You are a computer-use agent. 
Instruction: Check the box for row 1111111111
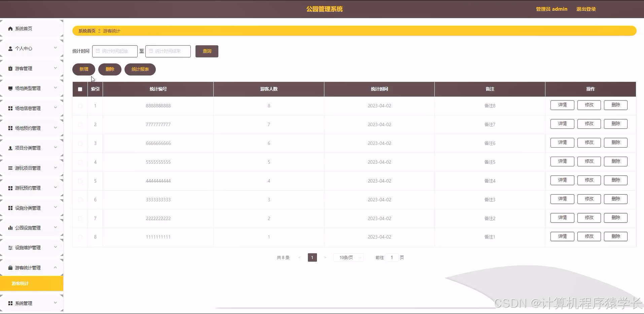coord(80,237)
